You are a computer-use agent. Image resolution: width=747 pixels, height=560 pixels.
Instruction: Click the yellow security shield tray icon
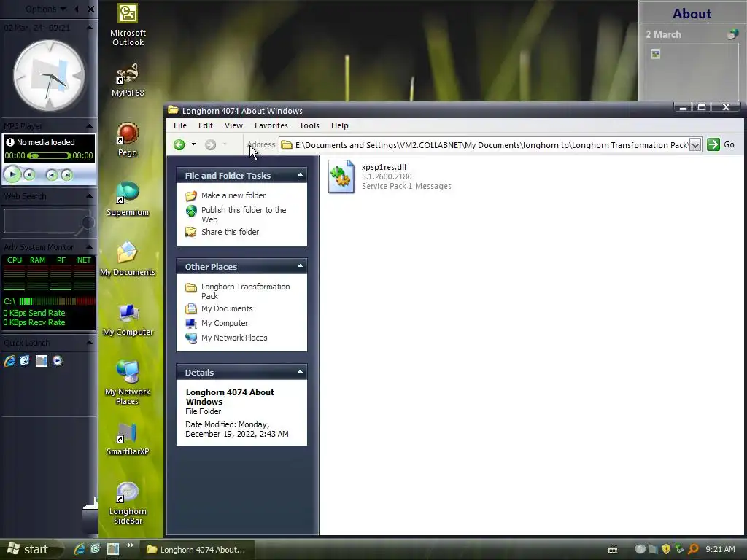click(666, 549)
